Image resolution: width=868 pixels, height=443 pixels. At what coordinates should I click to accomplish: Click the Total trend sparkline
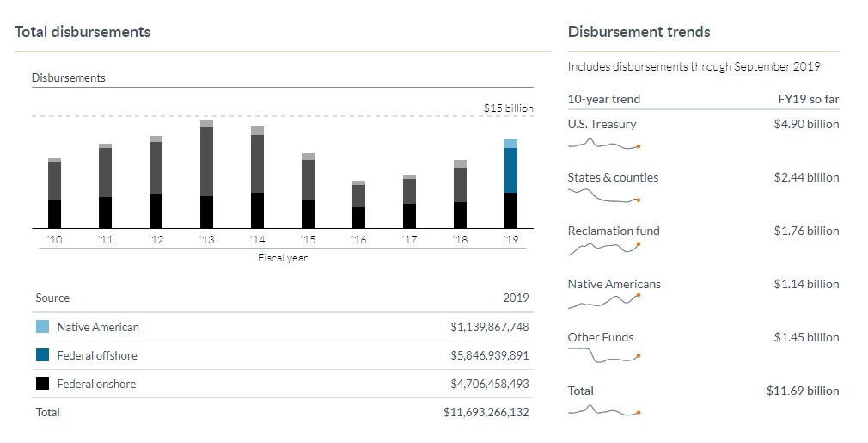point(603,409)
